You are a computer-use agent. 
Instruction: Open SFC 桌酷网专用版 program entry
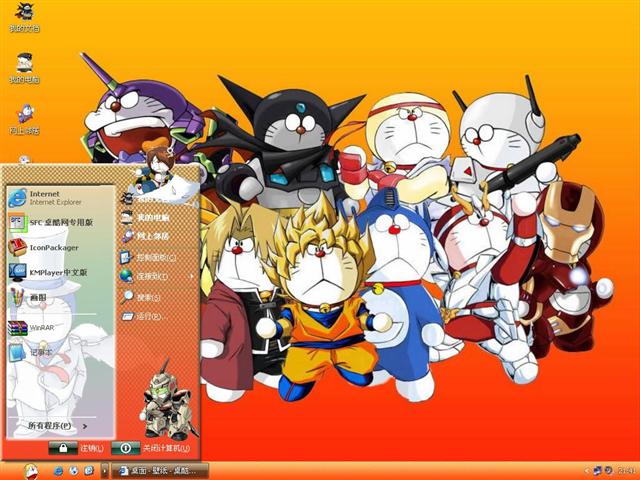point(60,222)
